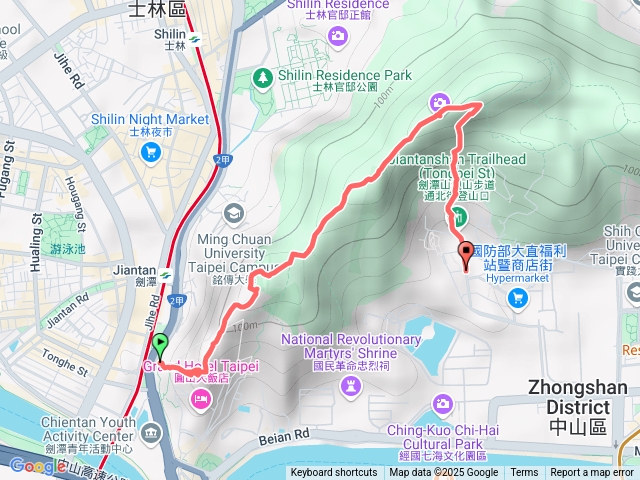The height and width of the screenshot is (480, 640).
Task: Open the Jiantanshan Trailhead green marker
Action: [x=458, y=216]
